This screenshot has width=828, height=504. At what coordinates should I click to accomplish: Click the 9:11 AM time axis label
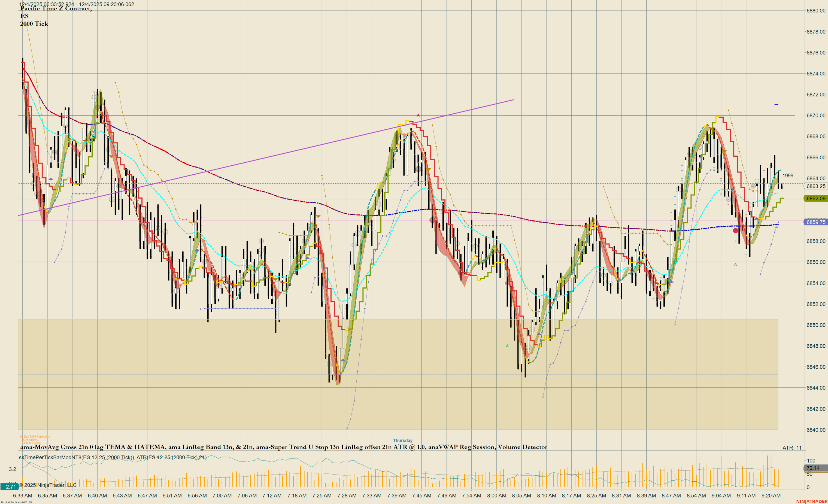(x=746, y=496)
